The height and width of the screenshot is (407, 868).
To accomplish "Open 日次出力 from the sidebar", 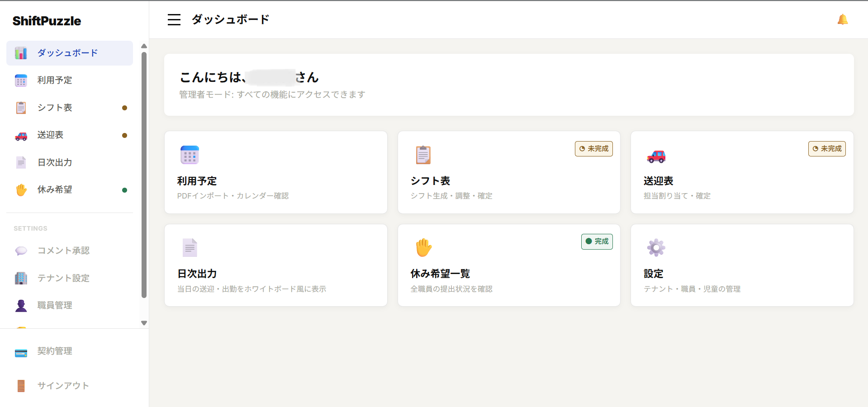I will pyautogui.click(x=70, y=162).
